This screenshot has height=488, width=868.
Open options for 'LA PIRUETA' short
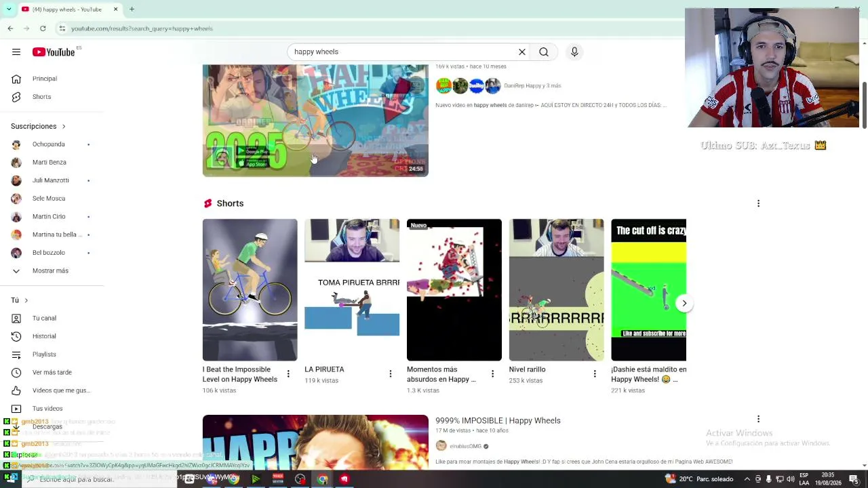point(391,374)
